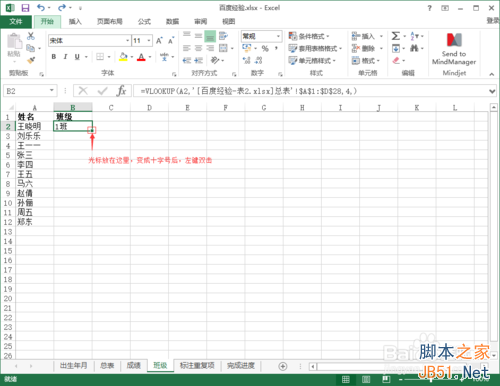
Task: Switch to the Insert ribbon tab
Action: tap(75, 22)
